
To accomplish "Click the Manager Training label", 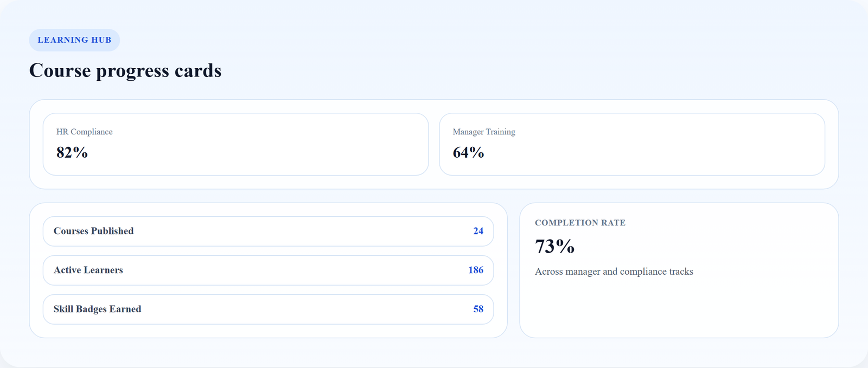I will [484, 132].
